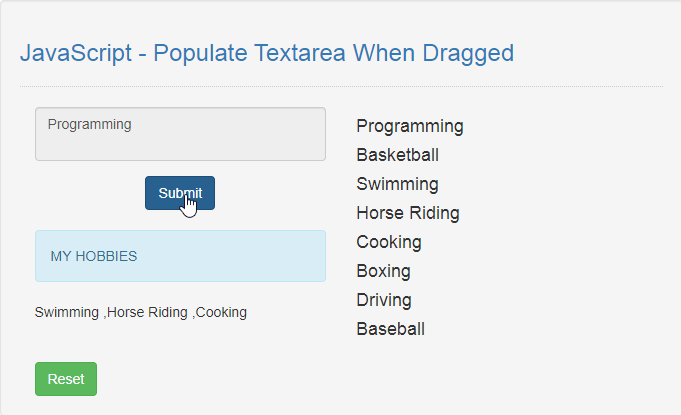
Task: Select Programming in the hobby list
Action: tap(410, 126)
